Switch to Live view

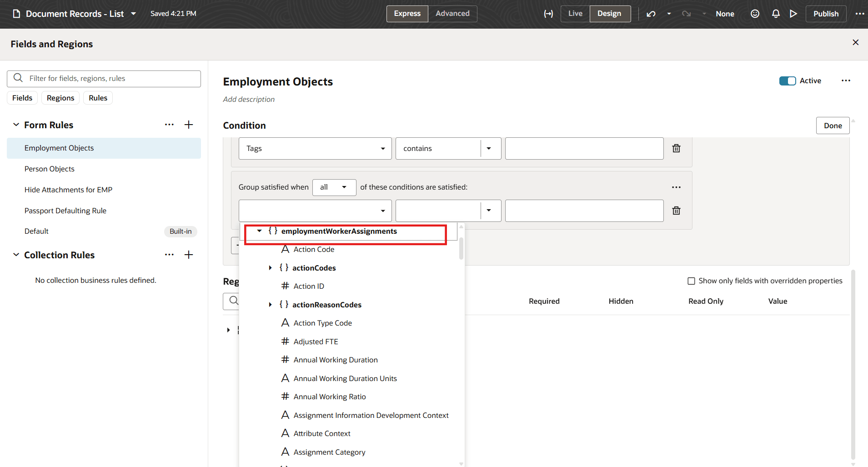tap(575, 14)
